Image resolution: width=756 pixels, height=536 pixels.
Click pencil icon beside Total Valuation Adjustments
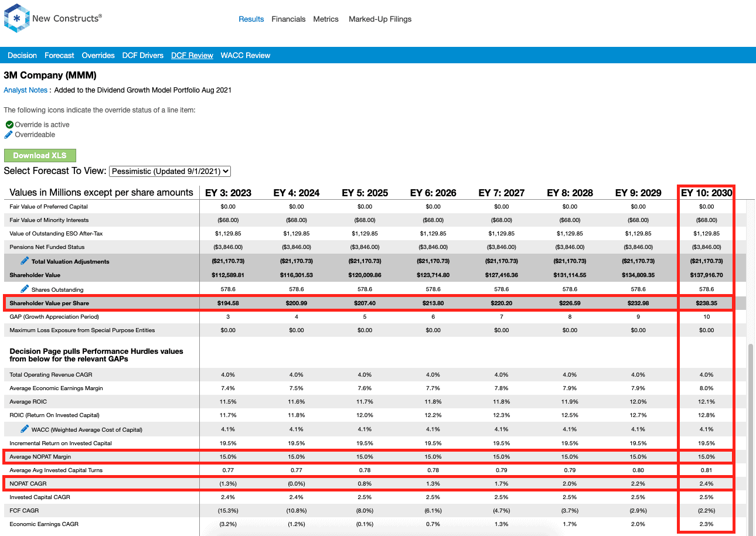(x=25, y=261)
